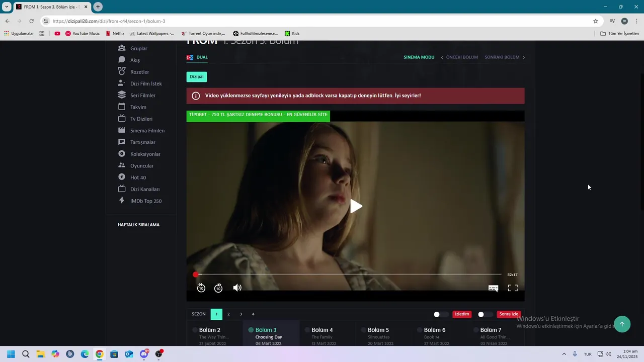The image size is (644, 362).
Task: Select the DUAL language tab
Action: pyautogui.click(x=197, y=57)
